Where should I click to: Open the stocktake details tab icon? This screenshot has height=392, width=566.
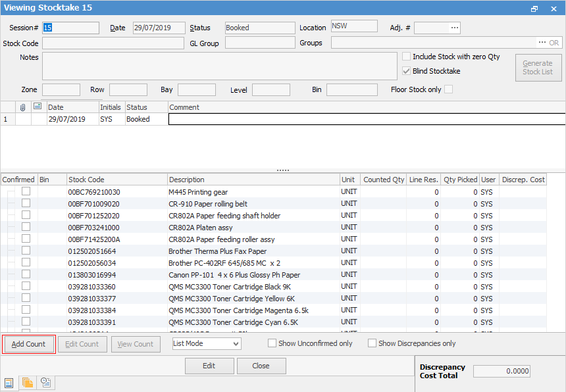pos(9,383)
